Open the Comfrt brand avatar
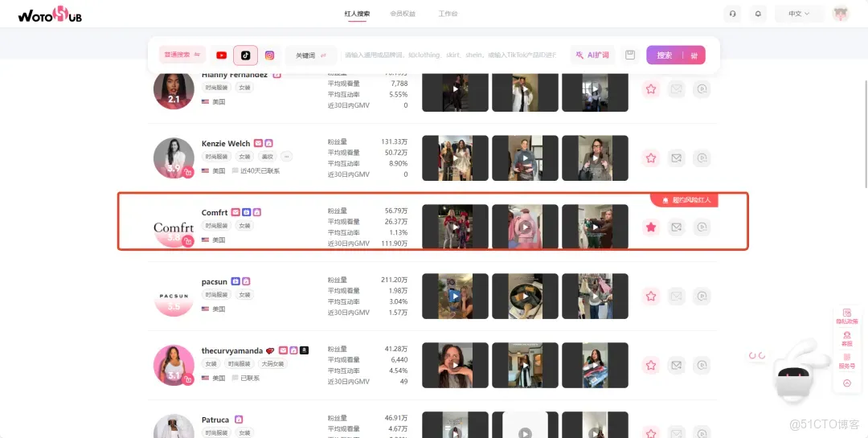This screenshot has width=868, height=438. (174, 227)
